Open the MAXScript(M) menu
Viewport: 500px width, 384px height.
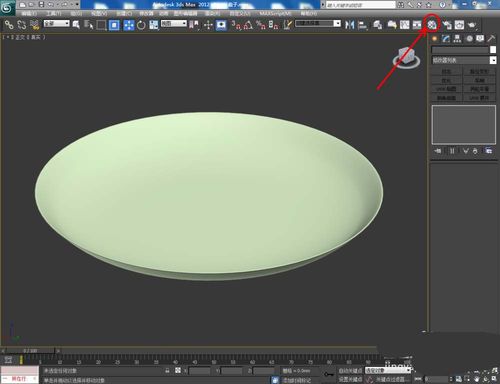[x=275, y=13]
